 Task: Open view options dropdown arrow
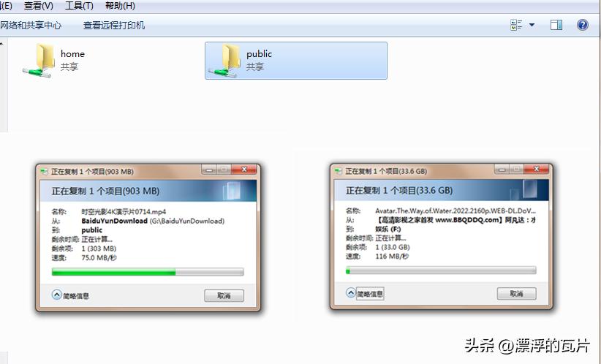(532, 25)
